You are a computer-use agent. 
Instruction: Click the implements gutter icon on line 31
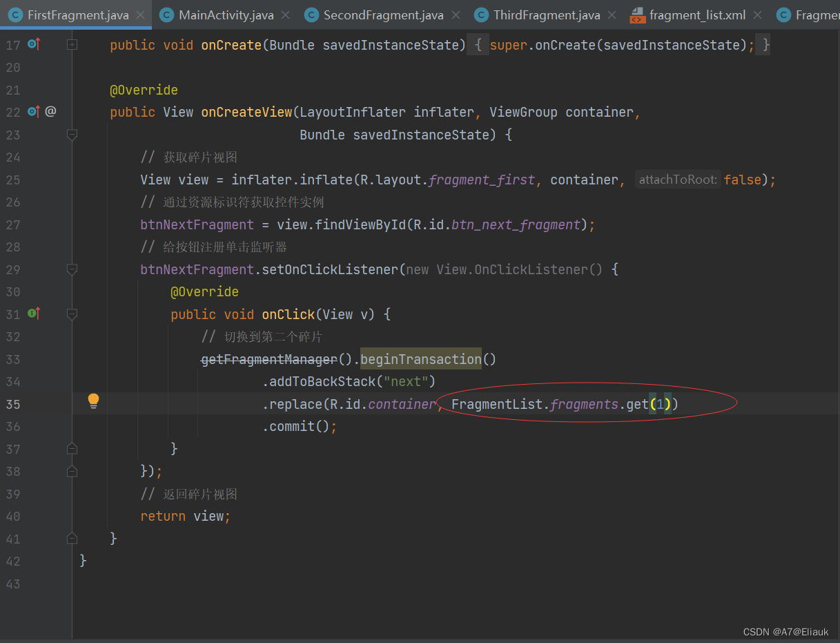pos(34,314)
